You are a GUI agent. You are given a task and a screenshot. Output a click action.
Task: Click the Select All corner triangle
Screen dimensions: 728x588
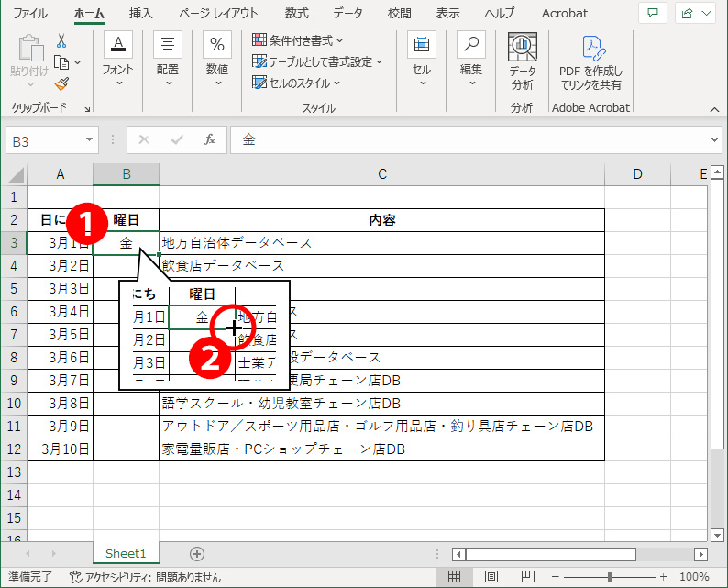pos(16,174)
